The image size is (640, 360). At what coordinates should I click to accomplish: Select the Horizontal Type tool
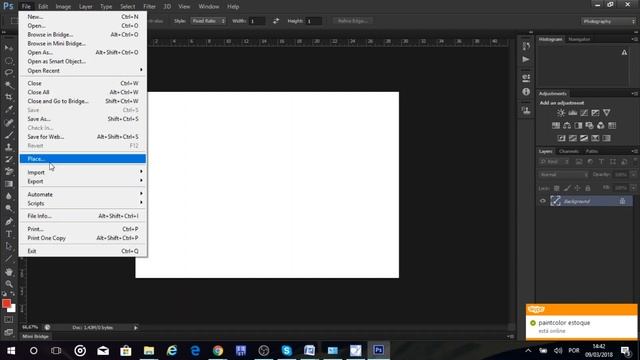pos(9,234)
